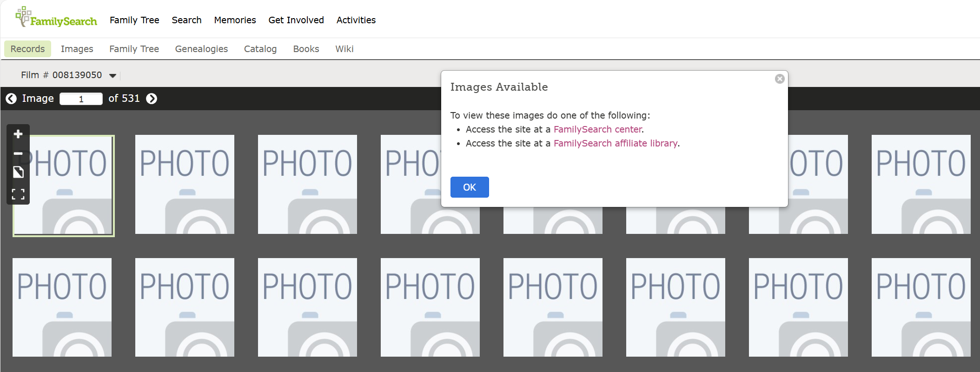Screen dimensions: 980x372
Task: Open the Get Involved menu
Action: [x=296, y=20]
